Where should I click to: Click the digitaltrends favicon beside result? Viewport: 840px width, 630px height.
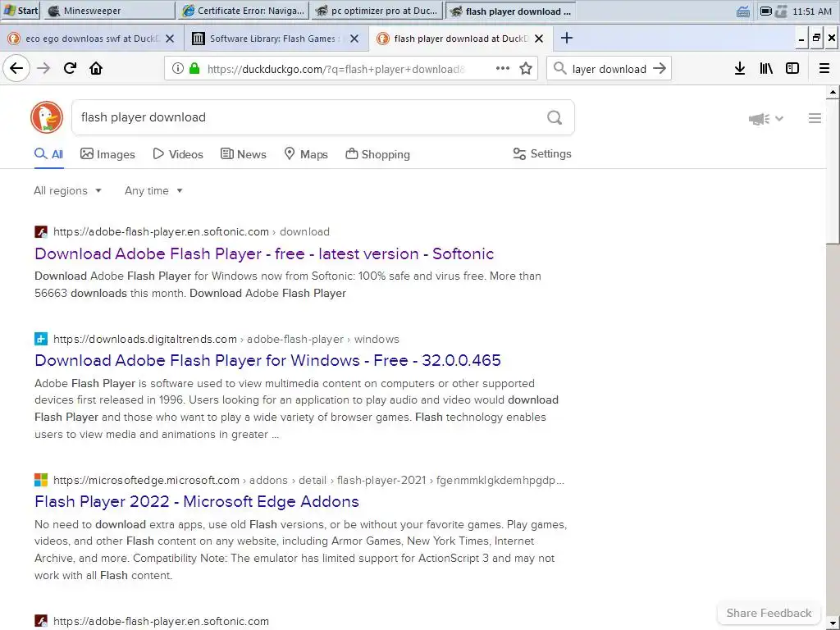pyautogui.click(x=41, y=339)
